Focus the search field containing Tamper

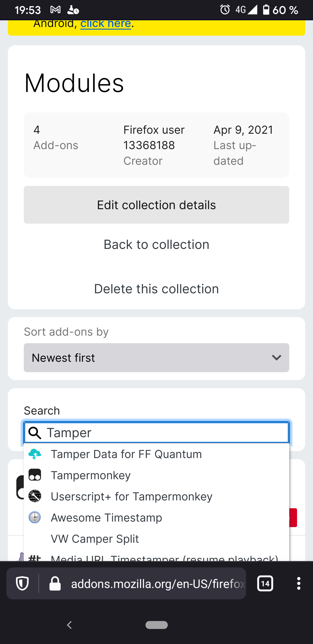[165, 433]
